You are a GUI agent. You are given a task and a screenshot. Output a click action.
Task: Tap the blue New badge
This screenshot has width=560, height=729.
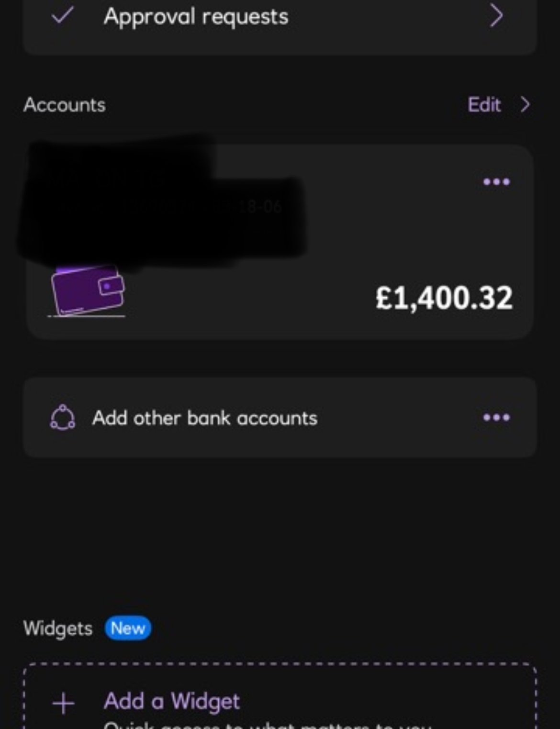click(128, 628)
